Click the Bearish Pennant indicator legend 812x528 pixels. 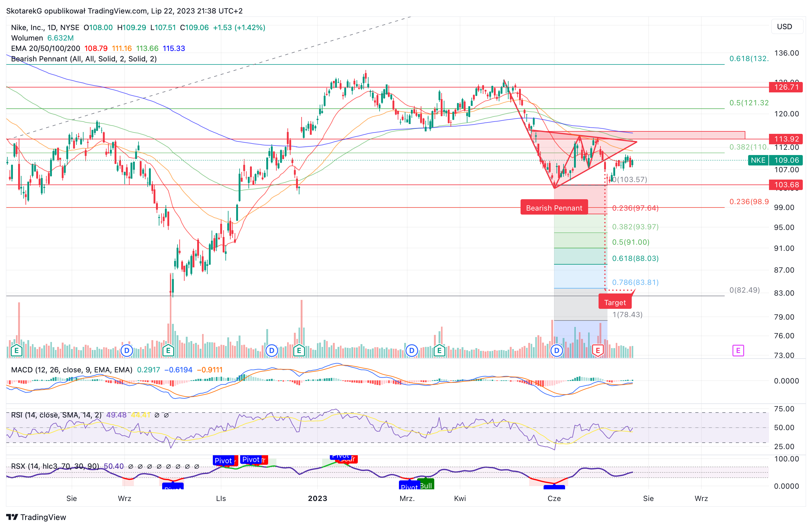click(x=84, y=59)
